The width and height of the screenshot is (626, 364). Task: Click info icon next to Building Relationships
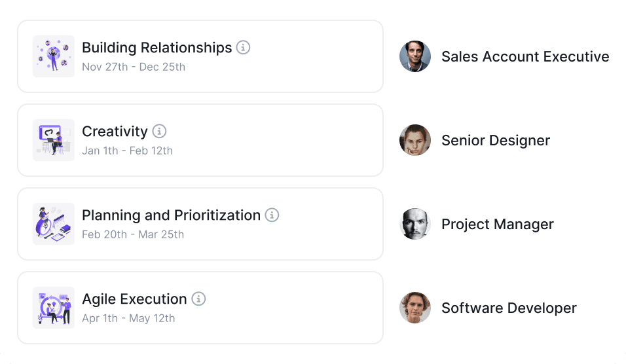point(243,48)
